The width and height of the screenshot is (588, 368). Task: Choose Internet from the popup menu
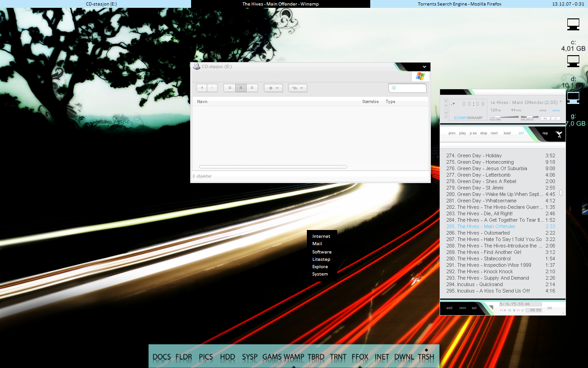point(321,236)
